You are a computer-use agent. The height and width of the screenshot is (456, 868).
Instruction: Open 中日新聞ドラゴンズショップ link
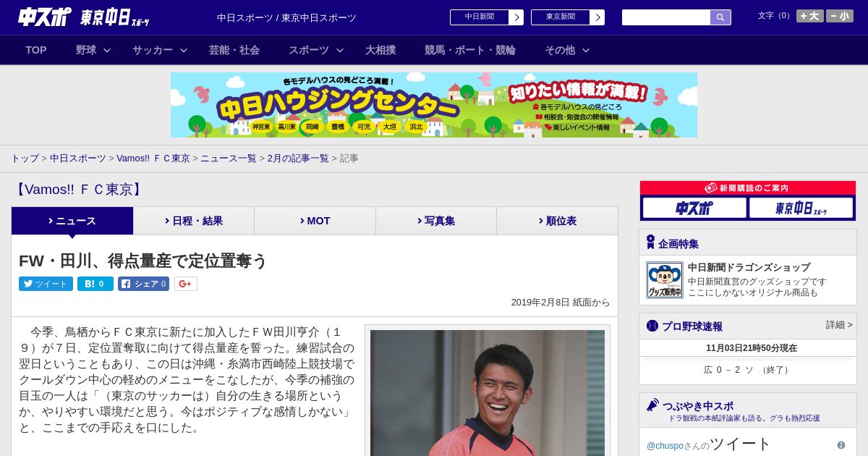[x=749, y=267]
